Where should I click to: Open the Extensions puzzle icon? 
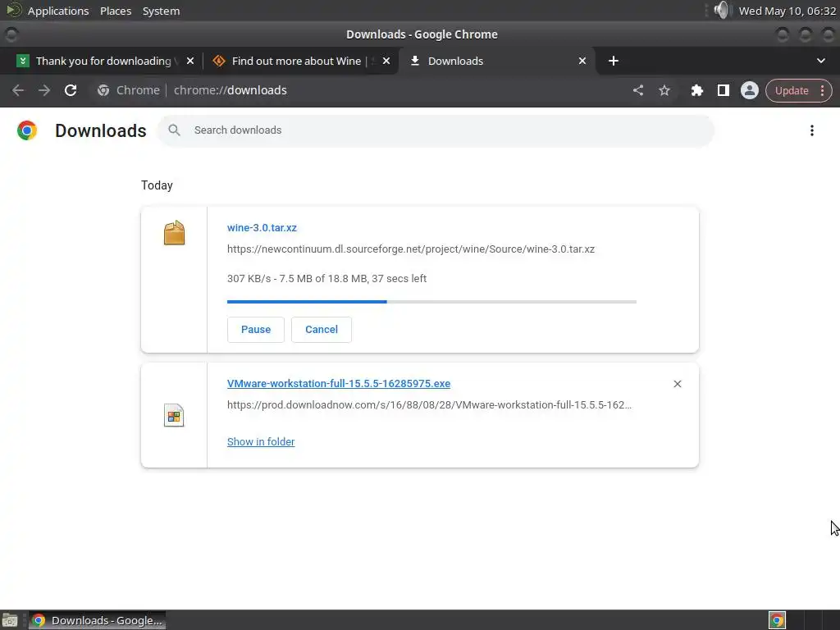point(697,90)
